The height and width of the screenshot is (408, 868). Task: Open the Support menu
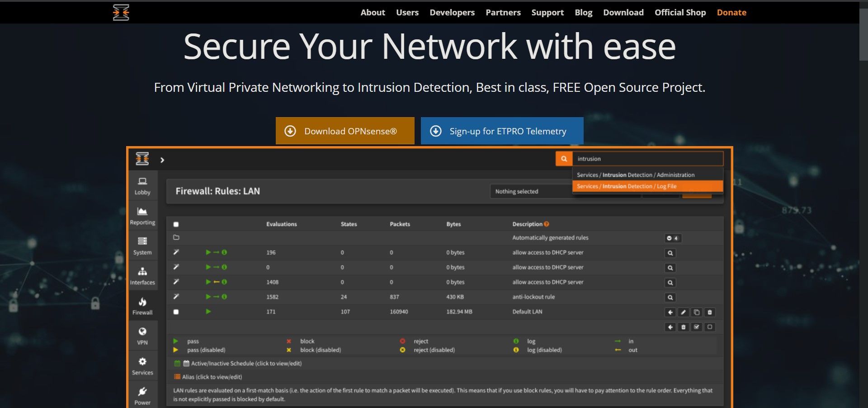point(547,13)
